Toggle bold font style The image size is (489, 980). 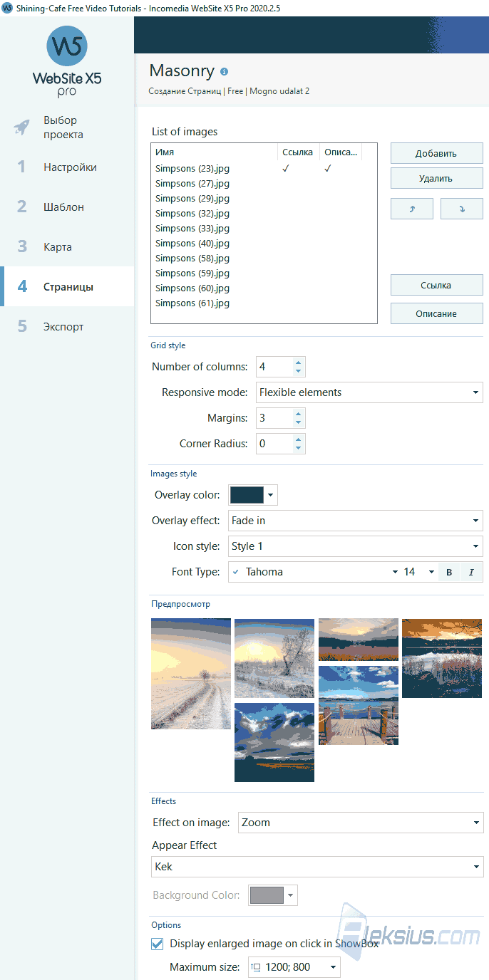pos(449,572)
